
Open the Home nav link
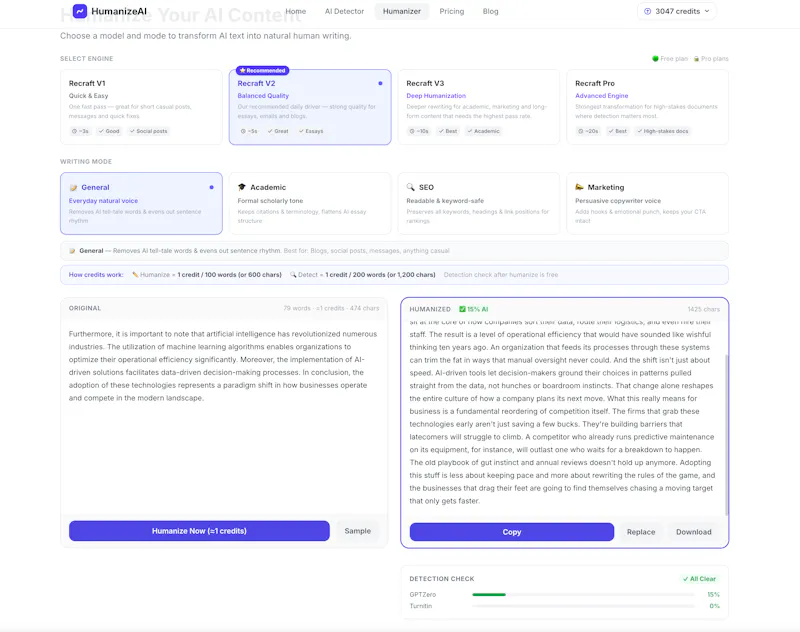[295, 11]
